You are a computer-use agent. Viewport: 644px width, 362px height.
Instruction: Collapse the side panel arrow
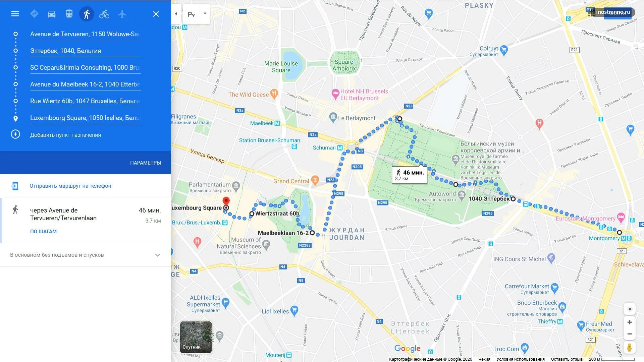[176, 14]
